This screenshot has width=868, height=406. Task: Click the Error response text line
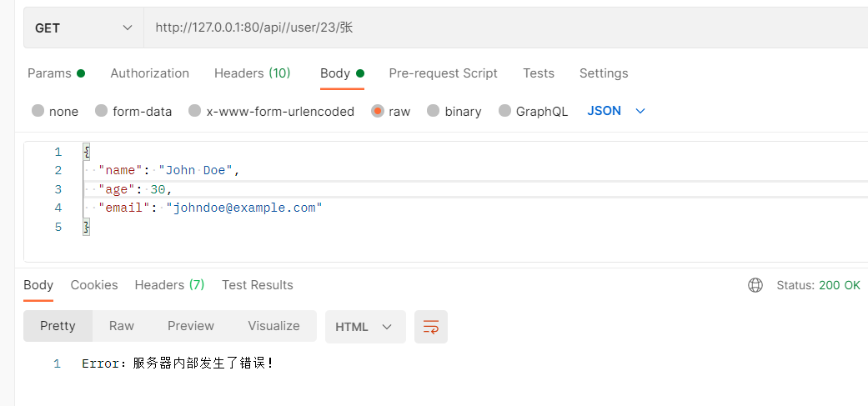(x=178, y=363)
